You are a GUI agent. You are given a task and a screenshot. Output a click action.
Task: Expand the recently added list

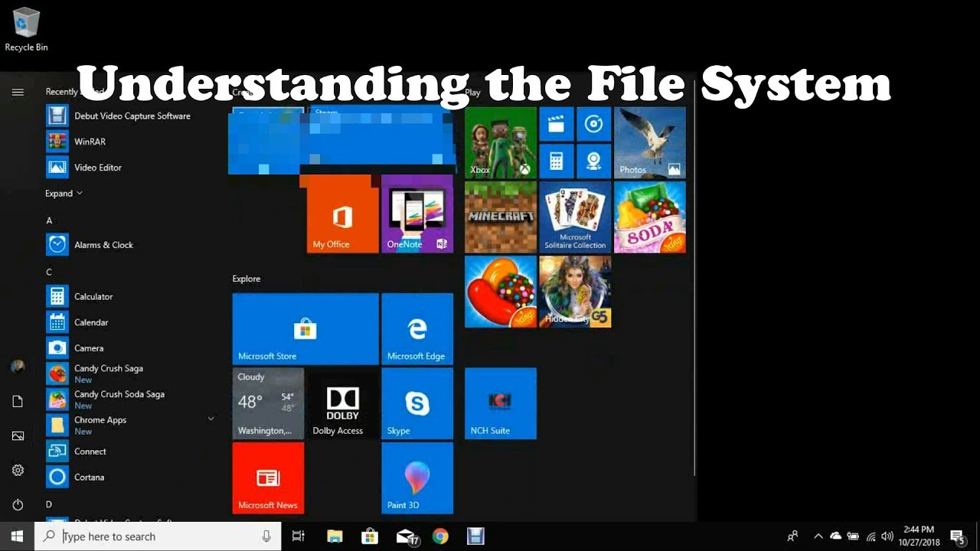64,194
